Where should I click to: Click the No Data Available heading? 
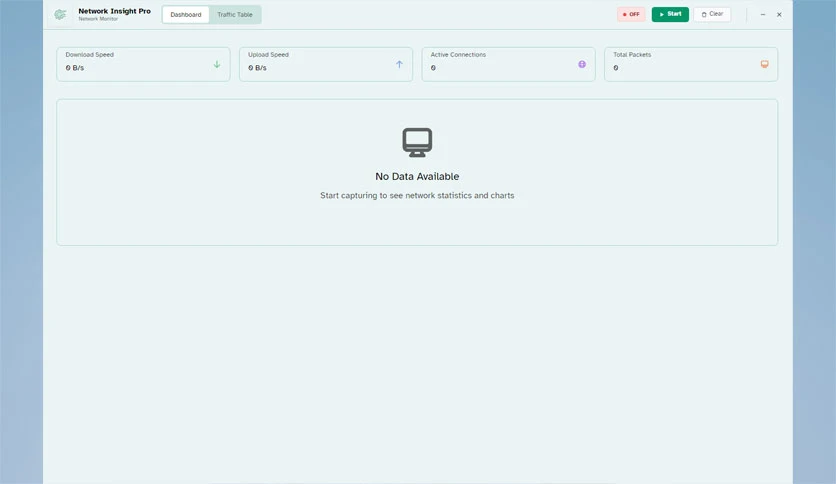coord(417,176)
